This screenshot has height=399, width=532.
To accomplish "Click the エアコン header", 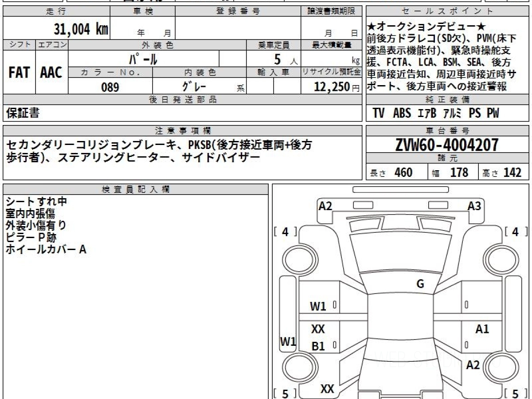I will 52,45.
